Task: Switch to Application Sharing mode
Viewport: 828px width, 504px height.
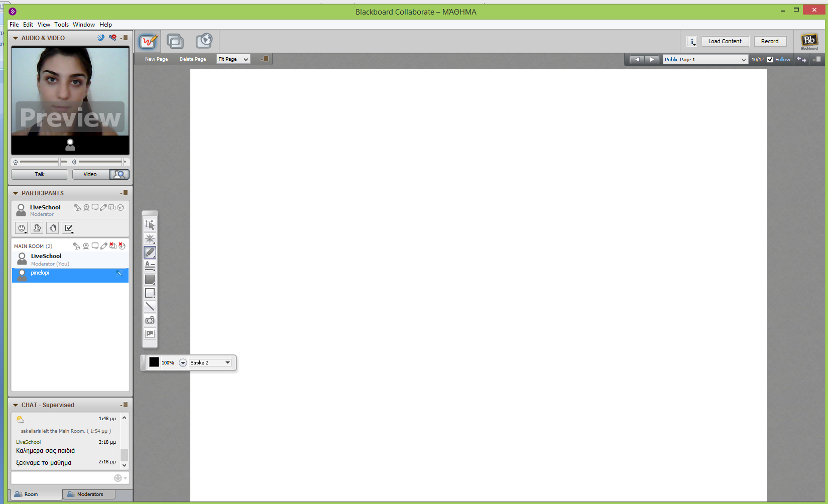Action: 175,41
